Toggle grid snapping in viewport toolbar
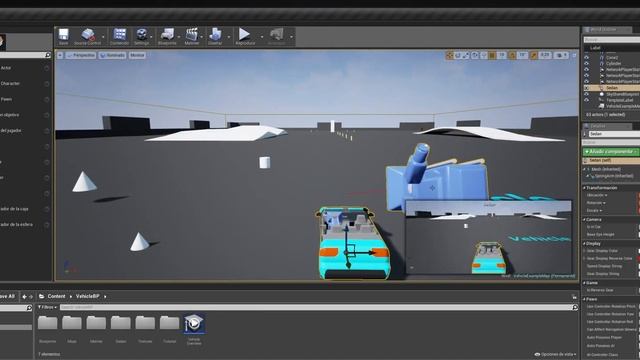 click(492, 55)
